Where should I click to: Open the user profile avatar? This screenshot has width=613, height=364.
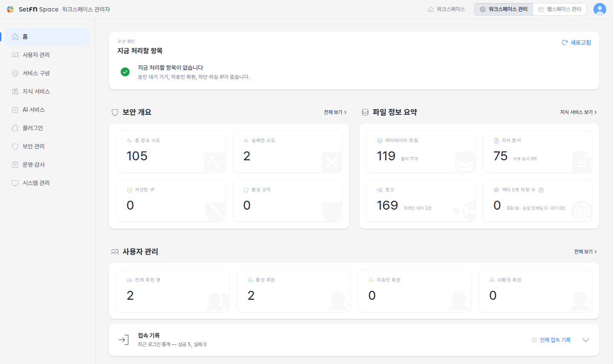click(599, 9)
